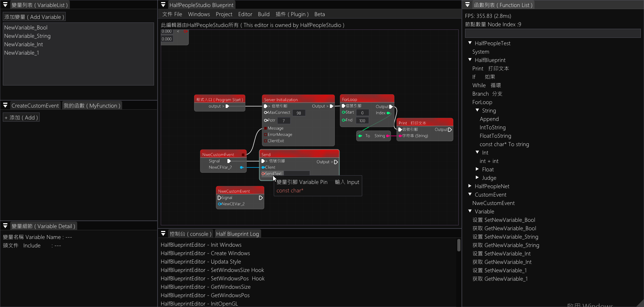The width and height of the screenshot is (644, 307).
Task: Click To String node's green input pin
Action: pyautogui.click(x=360, y=136)
